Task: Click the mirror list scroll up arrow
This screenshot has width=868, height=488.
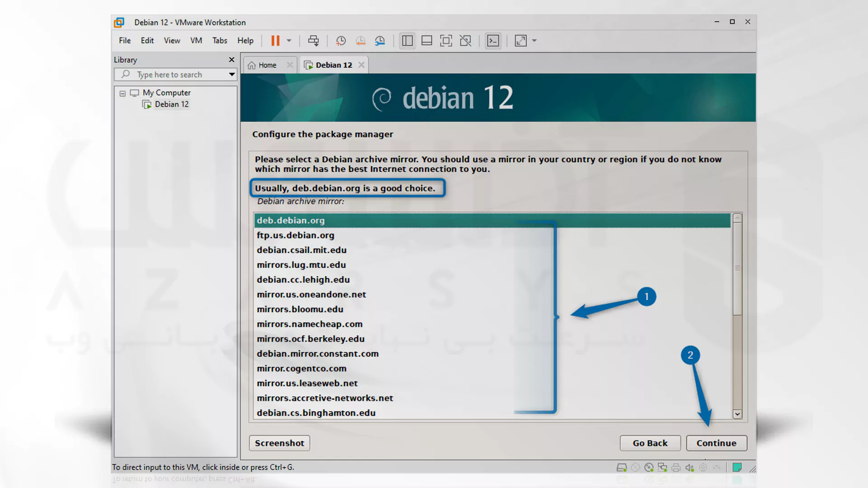Action: click(737, 218)
